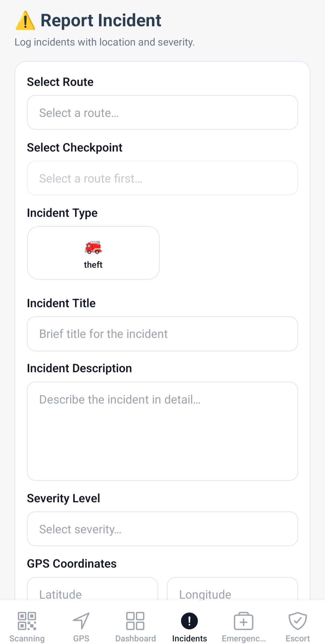Switch to the Escort tab label
Screen dimensions: 325x644
298,638
